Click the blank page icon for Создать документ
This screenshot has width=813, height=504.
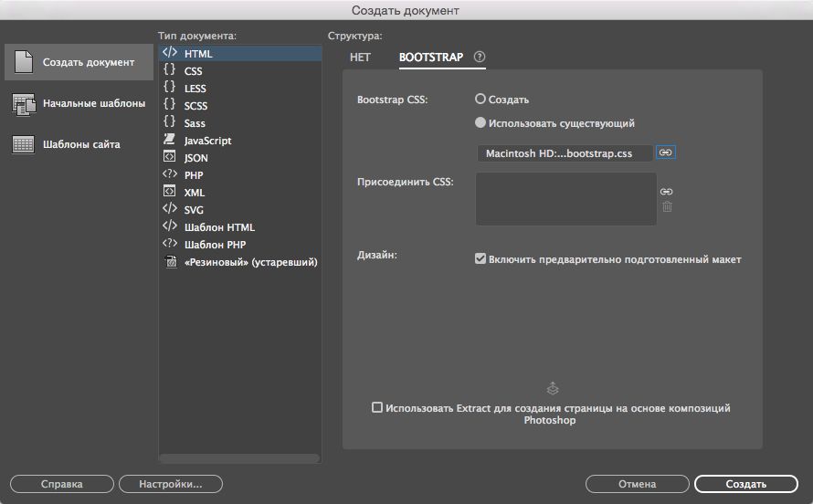(x=24, y=62)
